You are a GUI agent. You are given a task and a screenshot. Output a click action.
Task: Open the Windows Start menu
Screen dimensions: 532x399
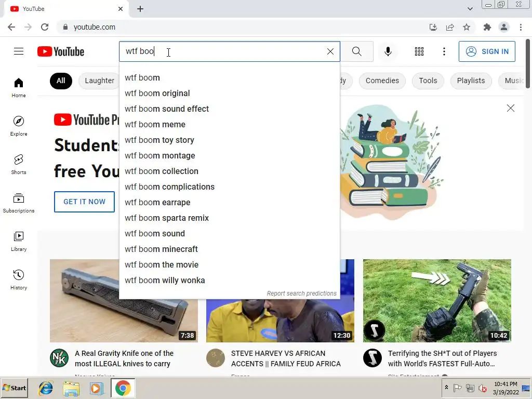pos(14,388)
